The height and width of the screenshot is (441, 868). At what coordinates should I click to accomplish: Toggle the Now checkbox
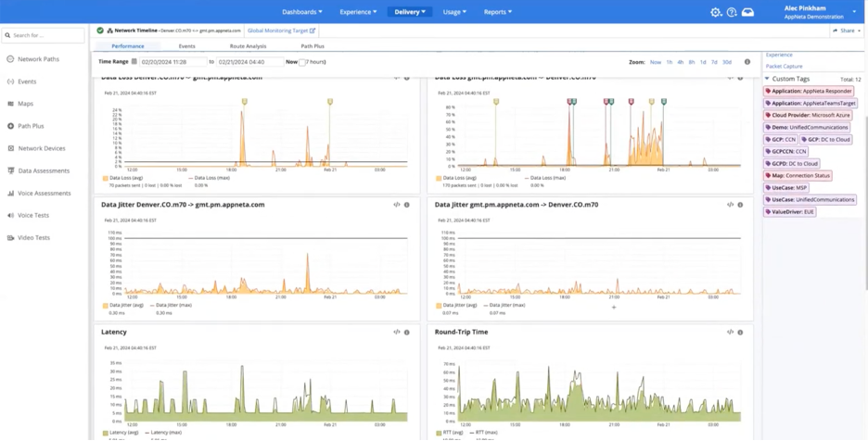[302, 62]
